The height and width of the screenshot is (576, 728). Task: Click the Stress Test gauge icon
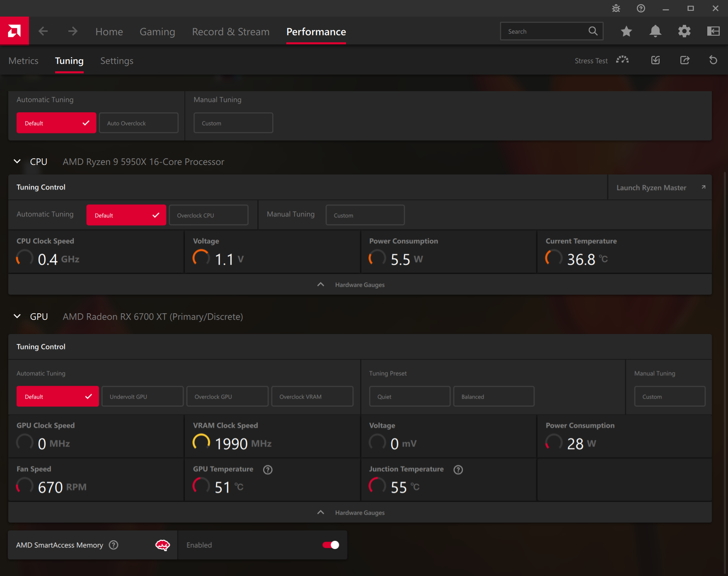point(622,60)
